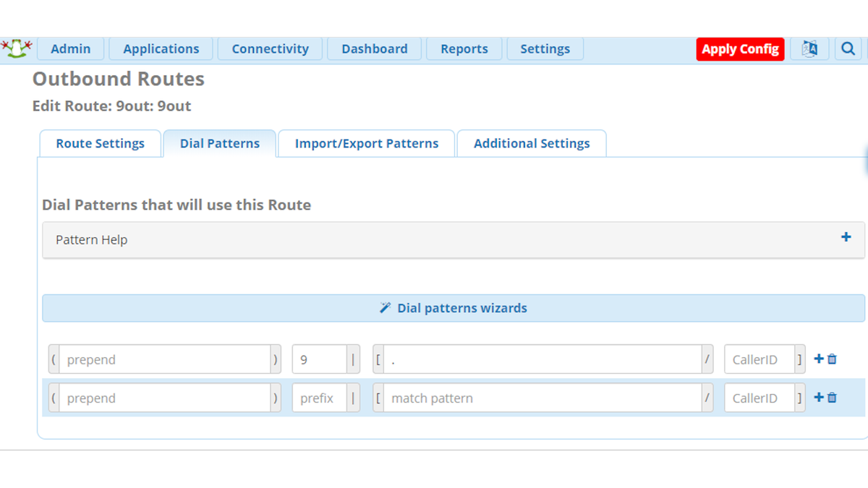
Task: Open the Import/Export Patterns tab
Action: point(366,143)
